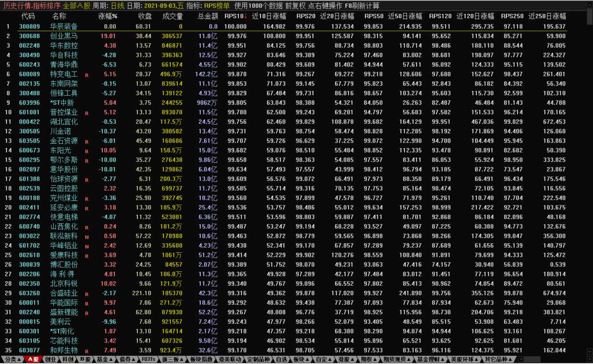This screenshot has width=593, height=364.
Task: Select stock name 创业黑马
Action: click(x=64, y=36)
